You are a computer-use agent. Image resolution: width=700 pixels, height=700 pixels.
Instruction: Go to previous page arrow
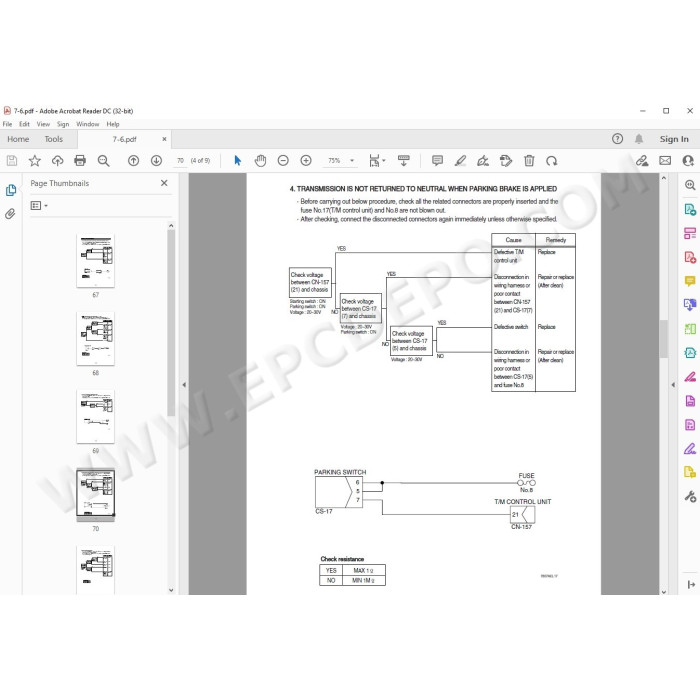pos(133,161)
